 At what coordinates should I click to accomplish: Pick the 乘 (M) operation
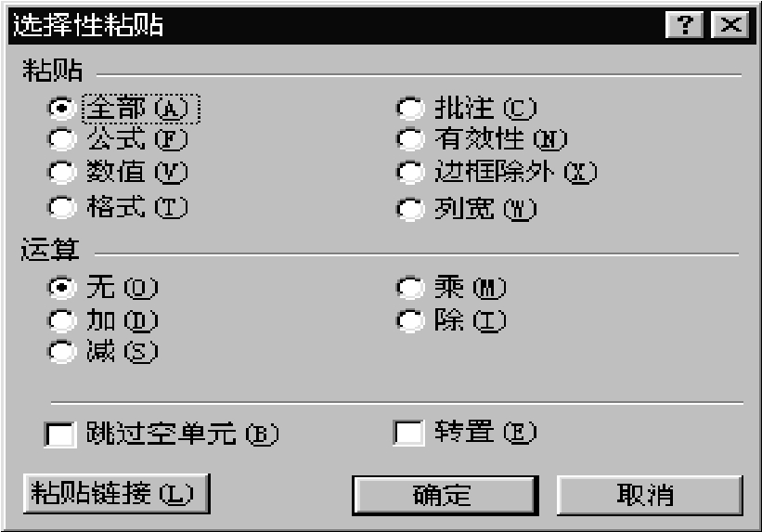click(x=410, y=288)
